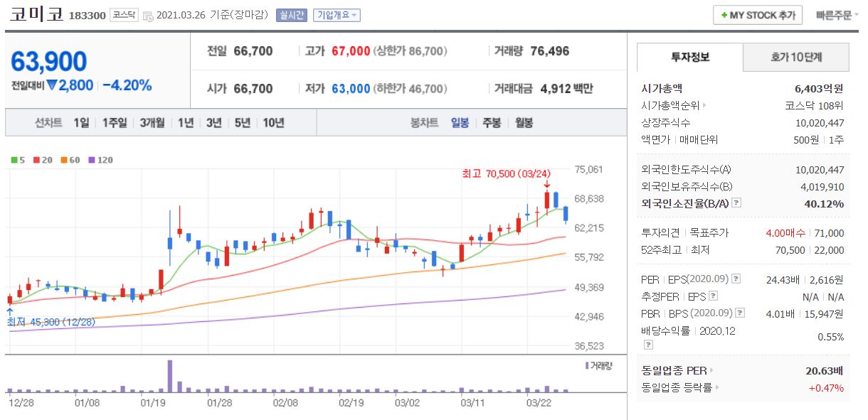This screenshot has width=868, height=420.
Task: Click 고가 value 67,000
Action: pos(351,51)
